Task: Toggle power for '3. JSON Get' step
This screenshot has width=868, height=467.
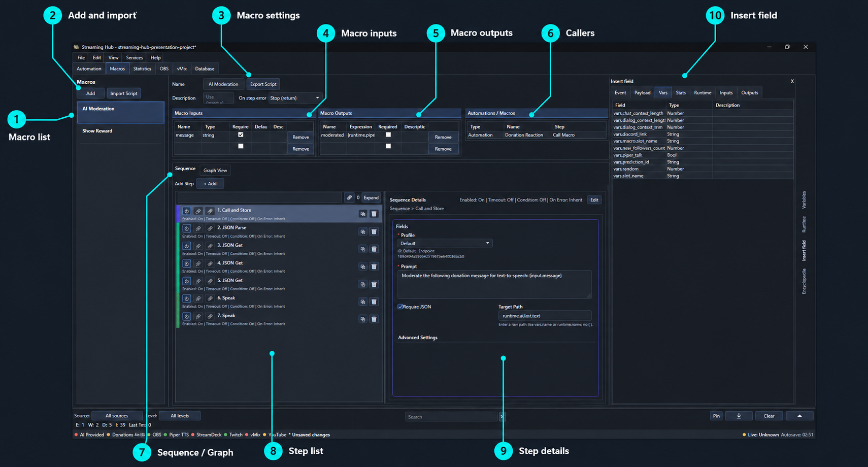Action: click(x=186, y=246)
